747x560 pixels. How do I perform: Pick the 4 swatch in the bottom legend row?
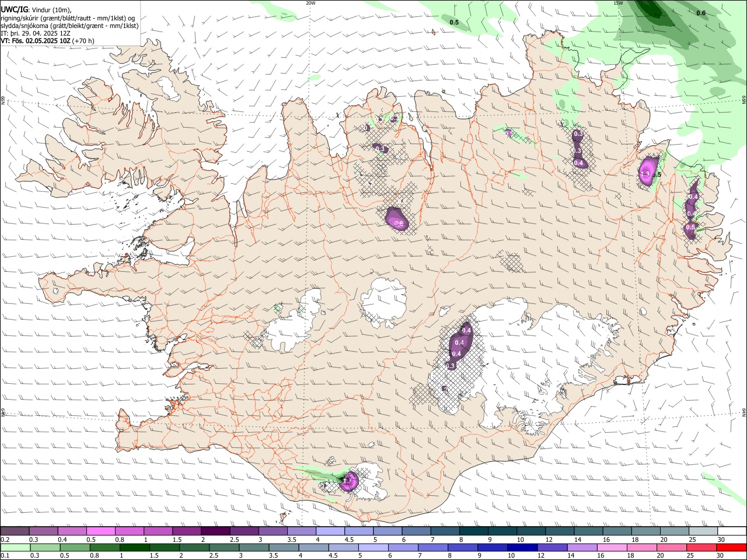(x=313, y=548)
